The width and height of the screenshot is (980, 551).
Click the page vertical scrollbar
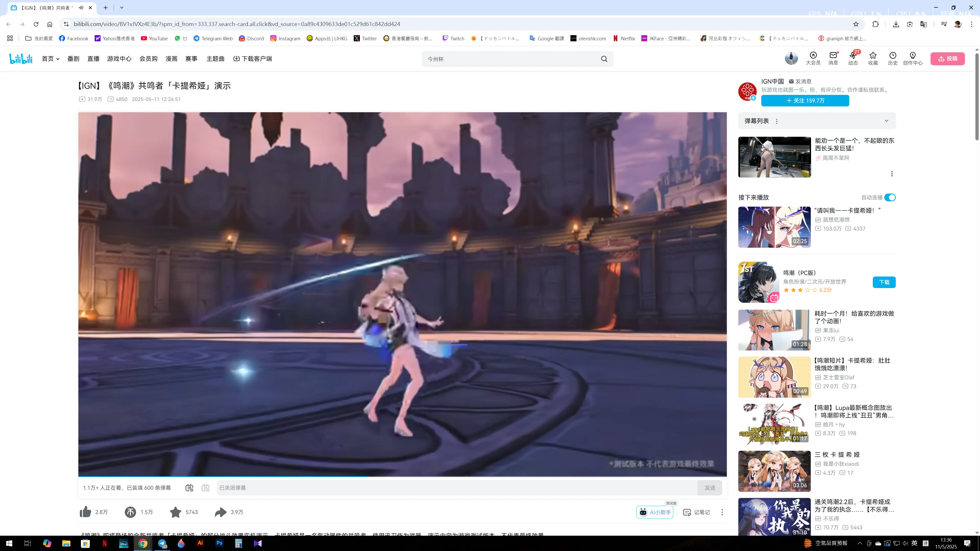977,97
